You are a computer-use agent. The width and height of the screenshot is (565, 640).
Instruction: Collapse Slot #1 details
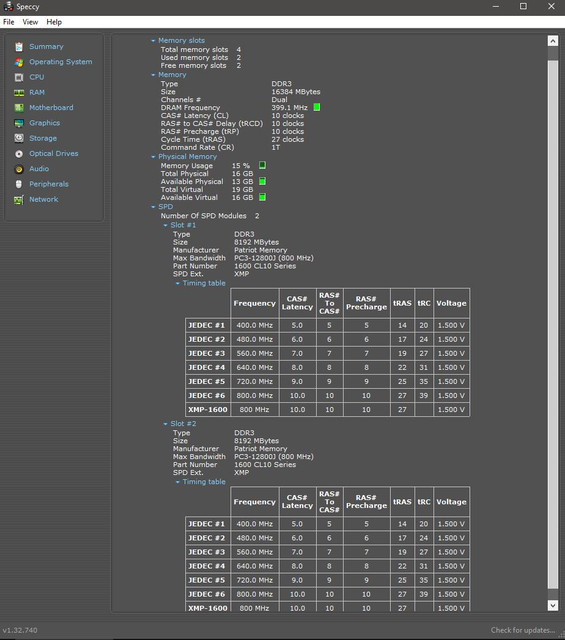(x=165, y=225)
